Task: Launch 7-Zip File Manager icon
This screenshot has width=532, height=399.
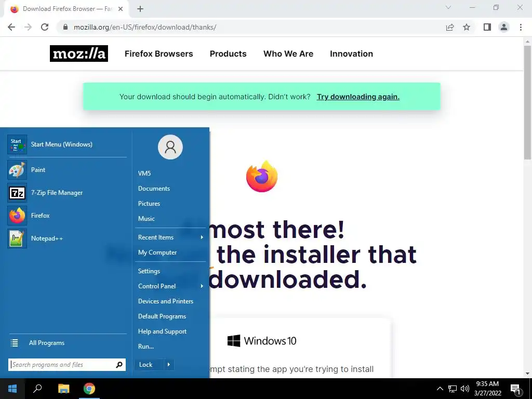Action: pos(17,193)
